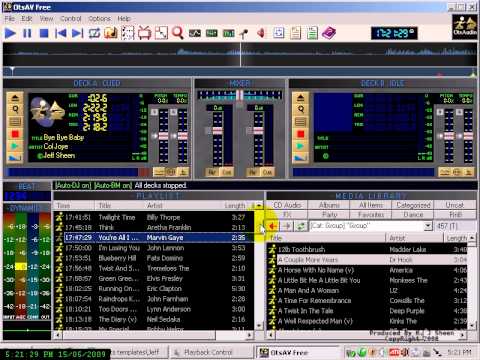Adjust Deck B tempo slider
Screen dimensions: 480x360
[x=468, y=136]
